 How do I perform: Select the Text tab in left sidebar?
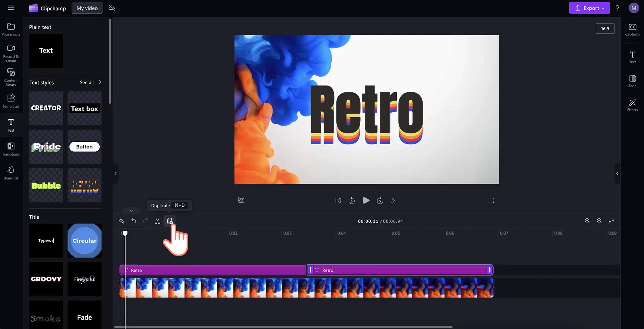coord(11,125)
